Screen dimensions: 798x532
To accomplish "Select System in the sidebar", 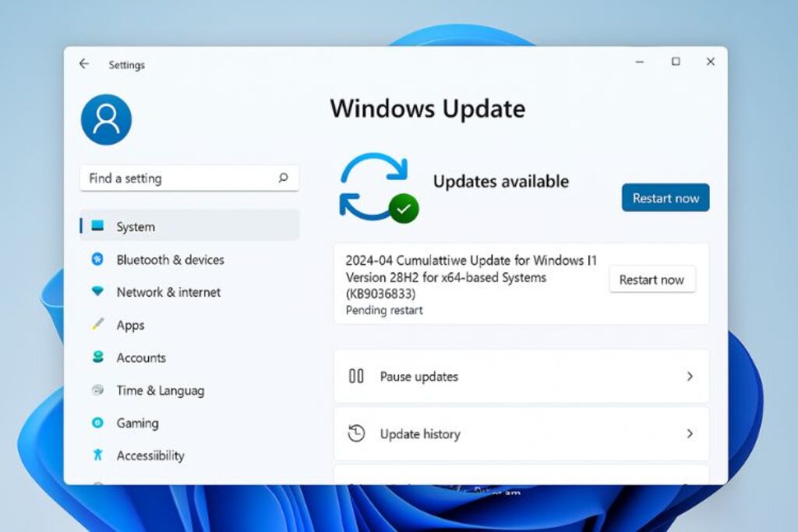I will pyautogui.click(x=189, y=226).
